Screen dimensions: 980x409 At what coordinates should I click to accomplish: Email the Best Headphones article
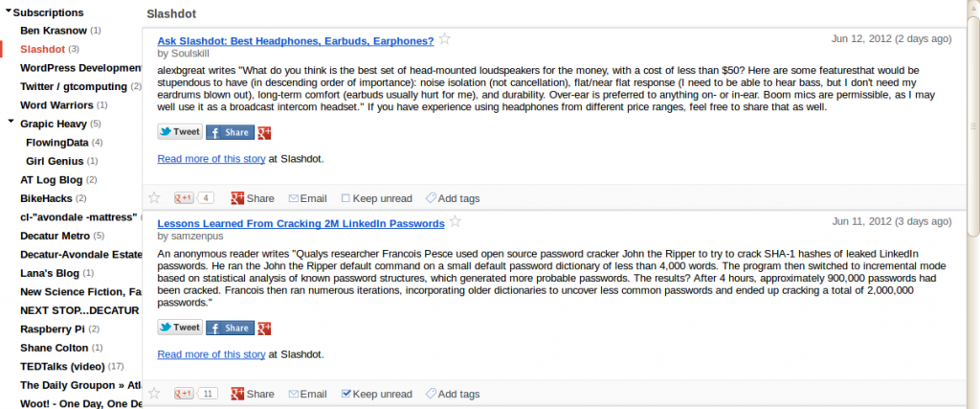(x=307, y=198)
